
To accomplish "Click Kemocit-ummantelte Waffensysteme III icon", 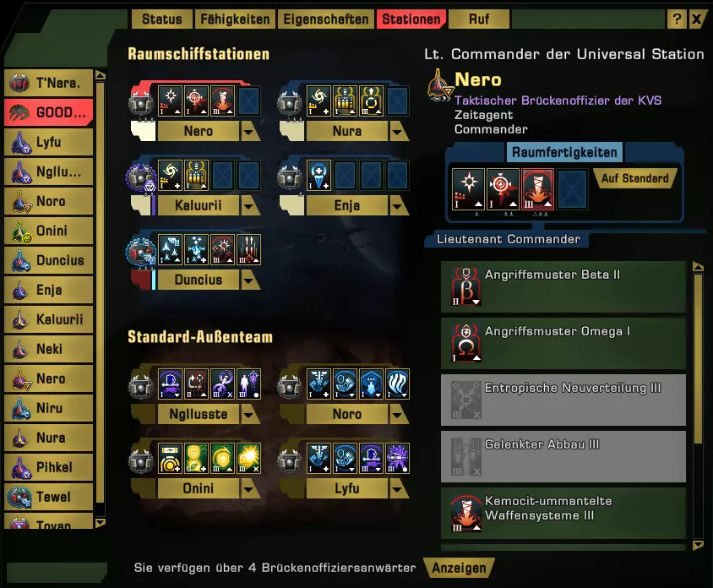I will (466, 513).
